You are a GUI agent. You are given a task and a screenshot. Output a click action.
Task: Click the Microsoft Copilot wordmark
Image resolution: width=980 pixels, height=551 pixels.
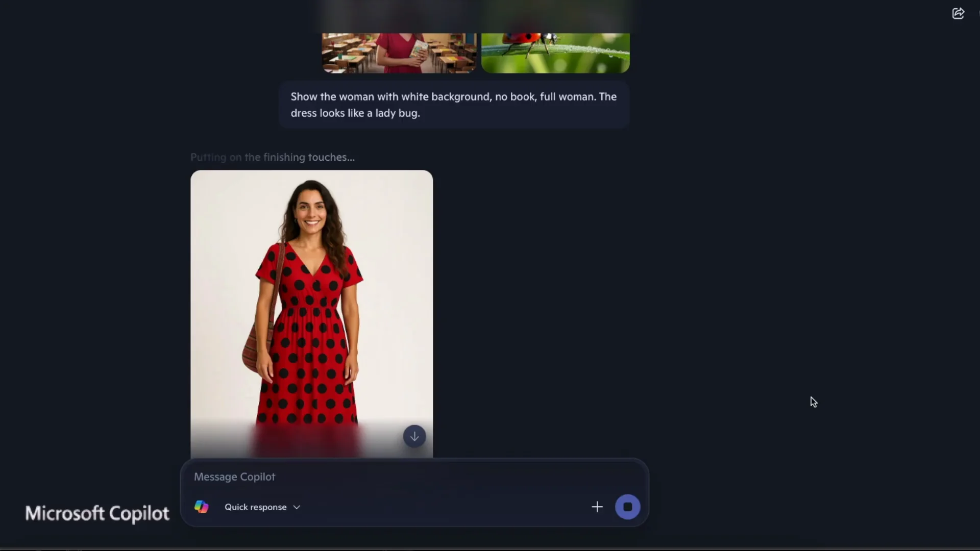coord(97,513)
